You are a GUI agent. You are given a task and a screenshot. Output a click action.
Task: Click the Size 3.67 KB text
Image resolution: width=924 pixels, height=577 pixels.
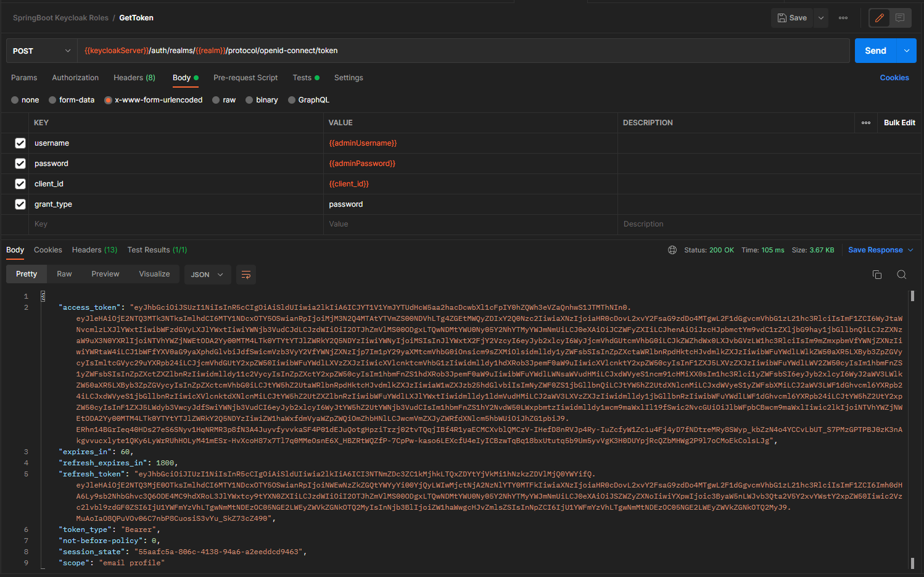tap(813, 250)
